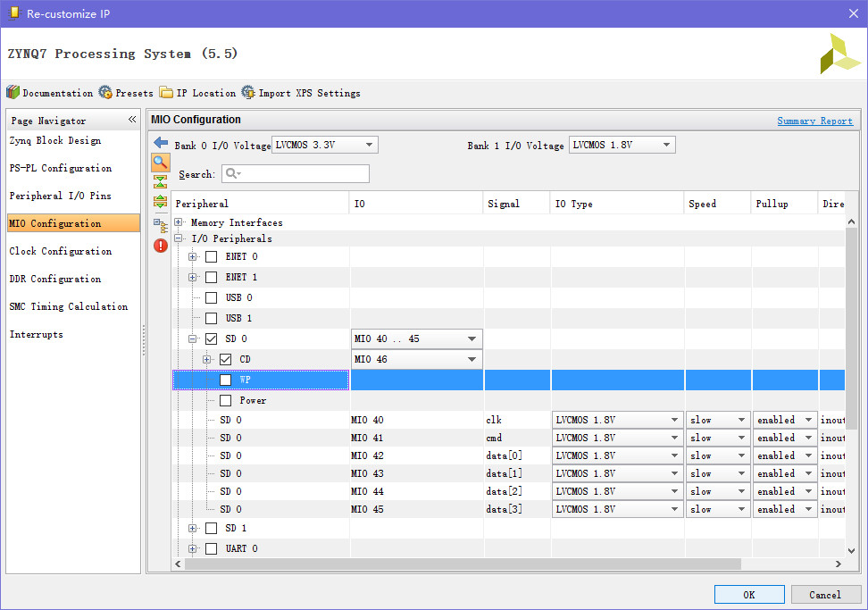Collapse the I/O Peripherals node
The height and width of the screenshot is (610, 868).
point(179,238)
